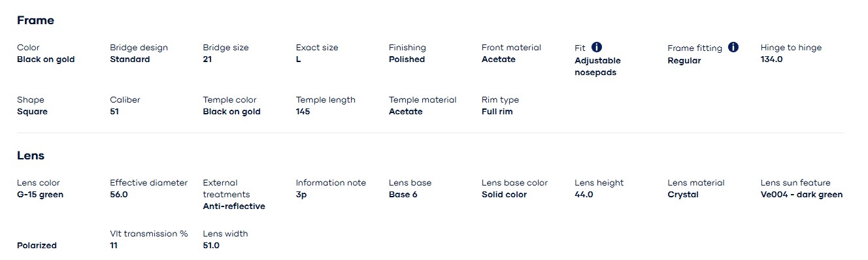868x260 pixels.
Task: Click the Regular frame fitting value
Action: coord(684,61)
